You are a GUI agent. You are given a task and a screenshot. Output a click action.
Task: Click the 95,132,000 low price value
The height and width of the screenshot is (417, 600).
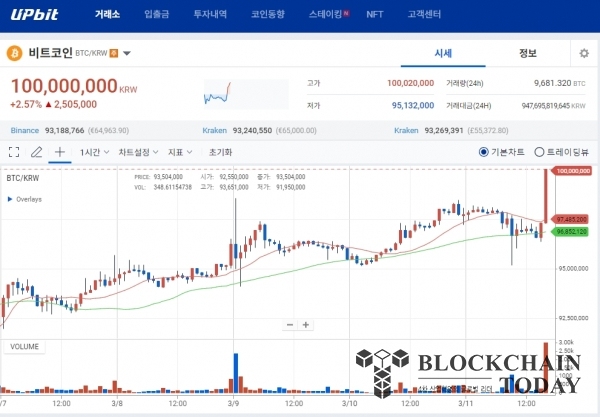click(413, 105)
